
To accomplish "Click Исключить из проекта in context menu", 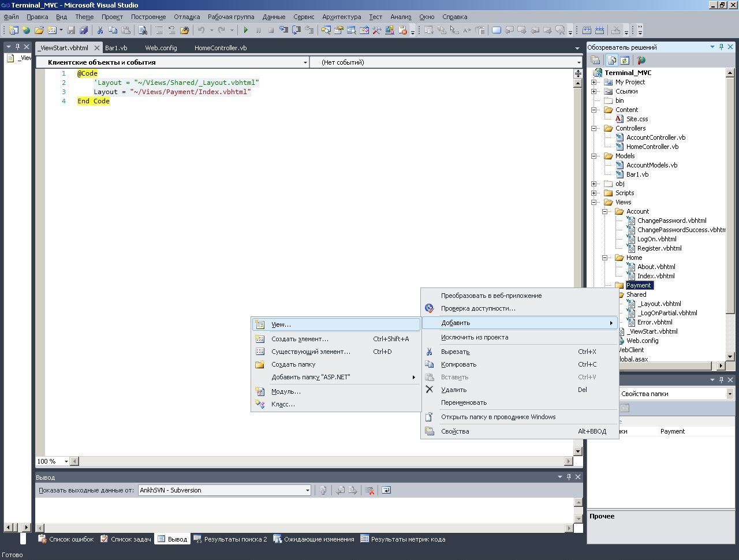I will 520,337.
